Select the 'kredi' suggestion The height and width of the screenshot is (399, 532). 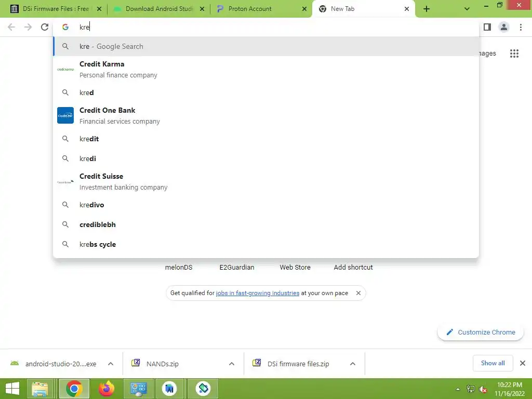(x=266, y=158)
